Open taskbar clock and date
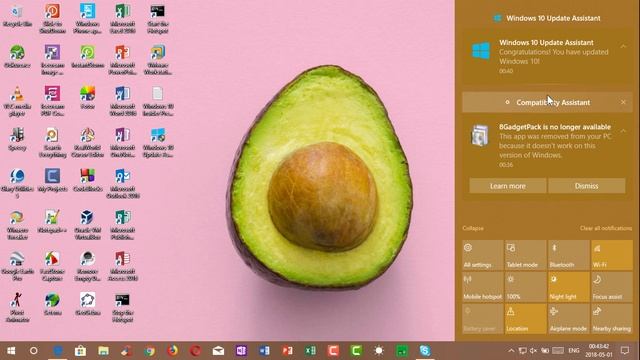Screen dimensions: 640x360 pos(599,351)
